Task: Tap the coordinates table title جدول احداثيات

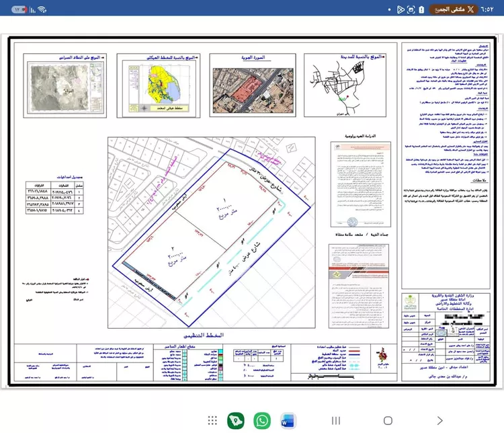Action: [x=70, y=177]
